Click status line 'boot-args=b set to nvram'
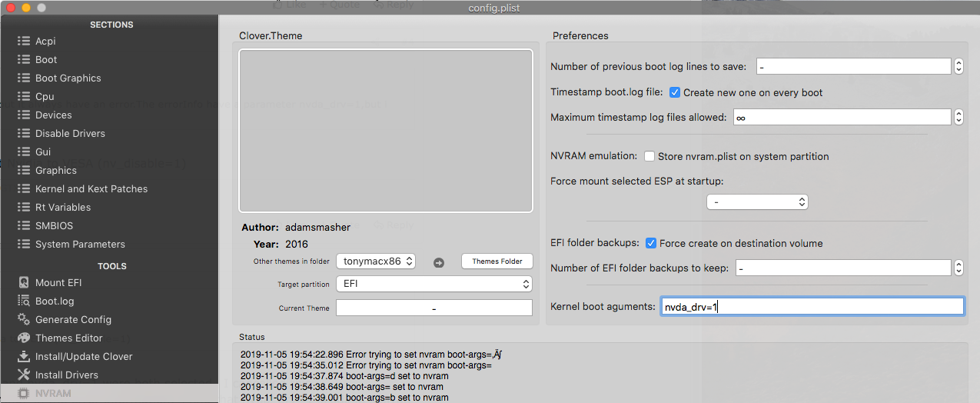Viewport: 980px width, 403px height. pyautogui.click(x=344, y=398)
